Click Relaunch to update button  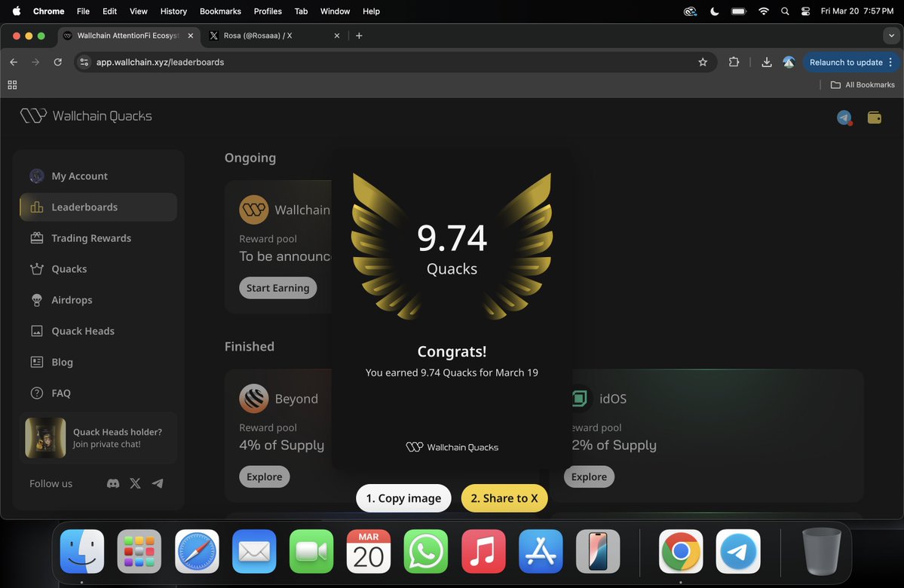846,63
